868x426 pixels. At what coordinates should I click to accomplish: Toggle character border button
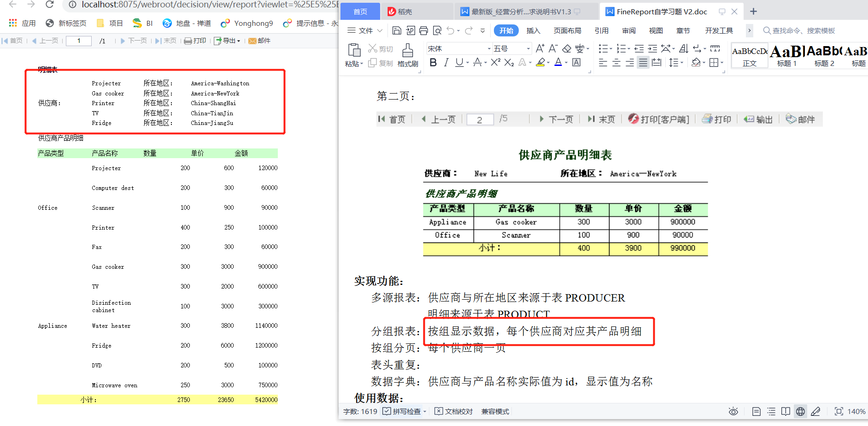[x=576, y=62]
